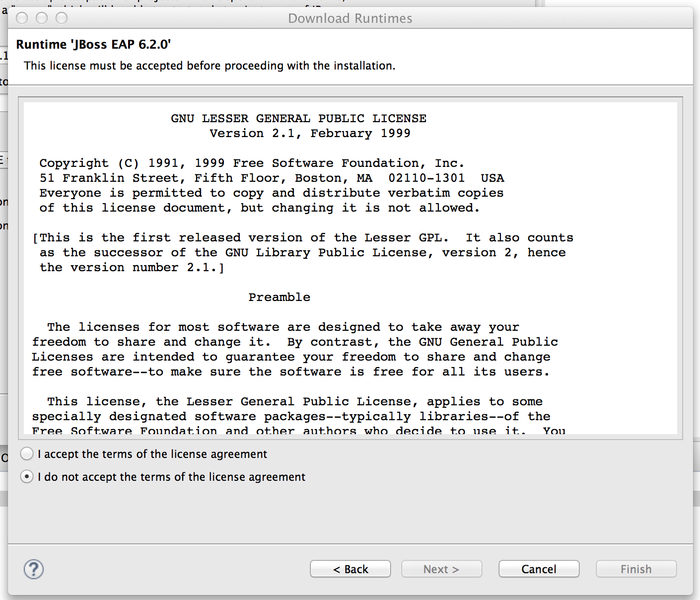Click the '[This is the first released version' line
The width and height of the screenshot is (700, 600).
[303, 238]
